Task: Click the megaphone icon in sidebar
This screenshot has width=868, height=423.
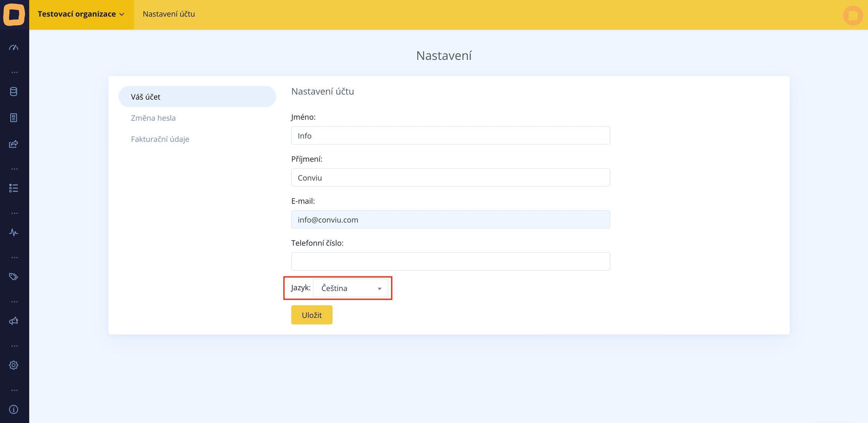Action: (14, 321)
